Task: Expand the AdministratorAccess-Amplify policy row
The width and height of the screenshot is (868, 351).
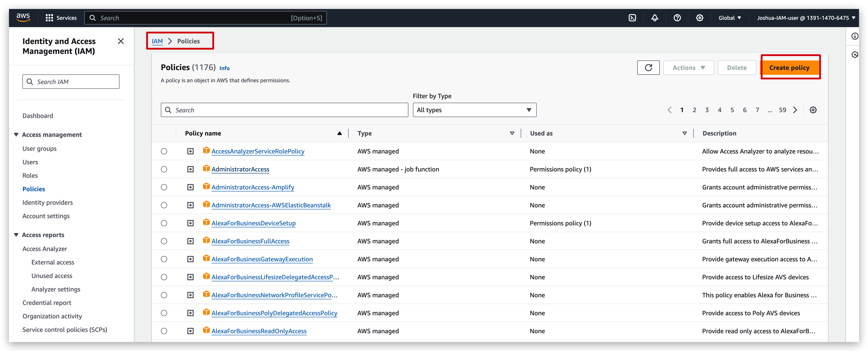Action: (x=190, y=187)
